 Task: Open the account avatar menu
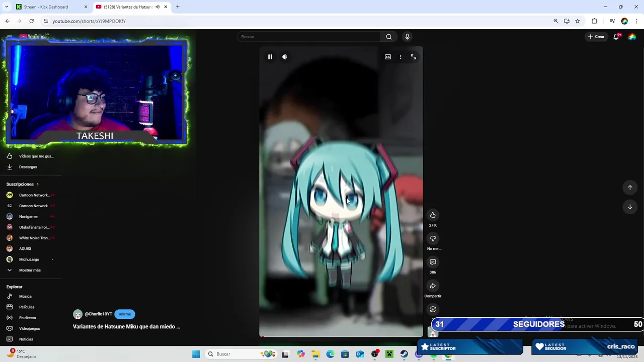pyautogui.click(x=632, y=37)
